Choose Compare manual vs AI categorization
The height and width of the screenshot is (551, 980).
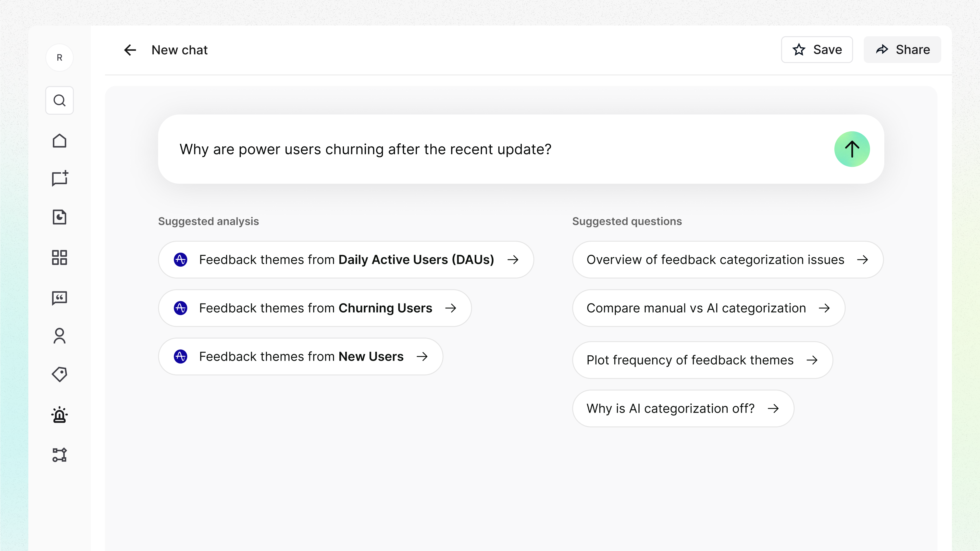click(708, 308)
